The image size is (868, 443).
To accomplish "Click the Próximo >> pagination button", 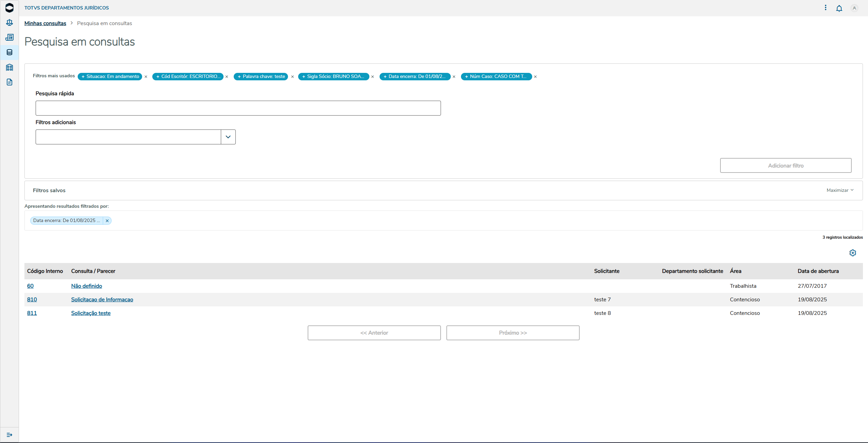I will (513, 333).
